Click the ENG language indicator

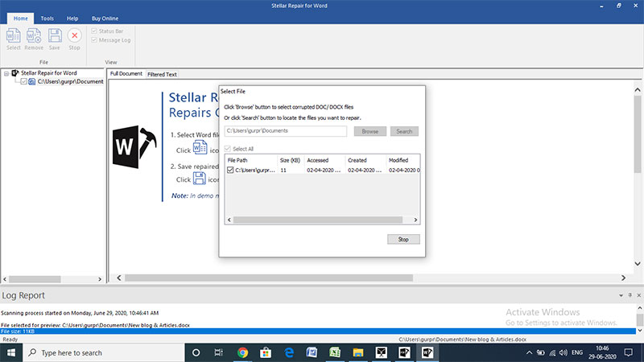click(x=577, y=352)
